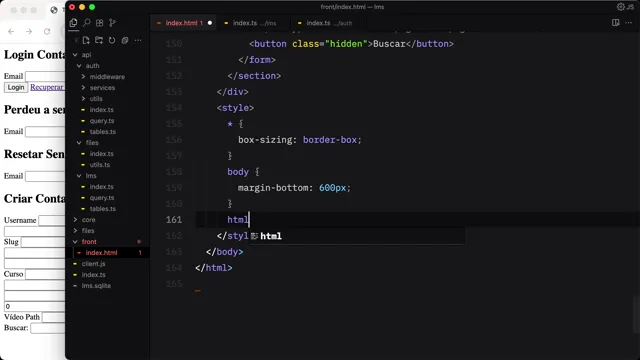Viewport: 640px width, 360px height.
Task: Click the border-box value in the editor
Action: (330, 140)
